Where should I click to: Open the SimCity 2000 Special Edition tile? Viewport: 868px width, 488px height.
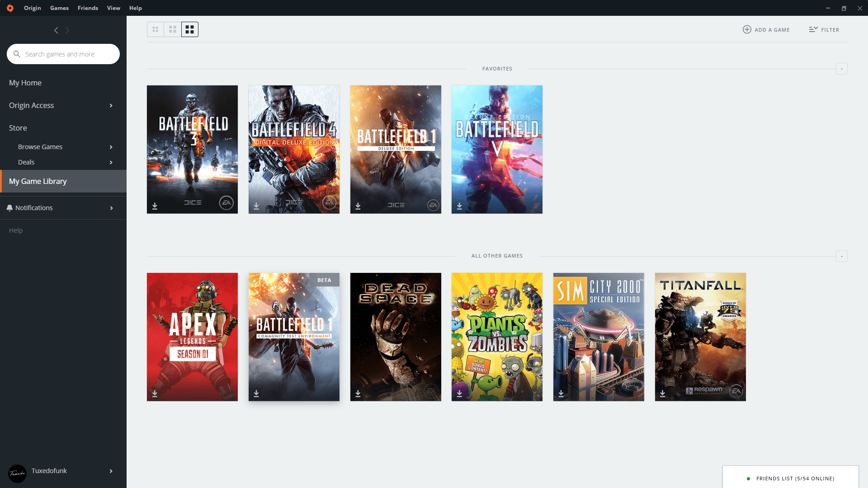click(599, 337)
